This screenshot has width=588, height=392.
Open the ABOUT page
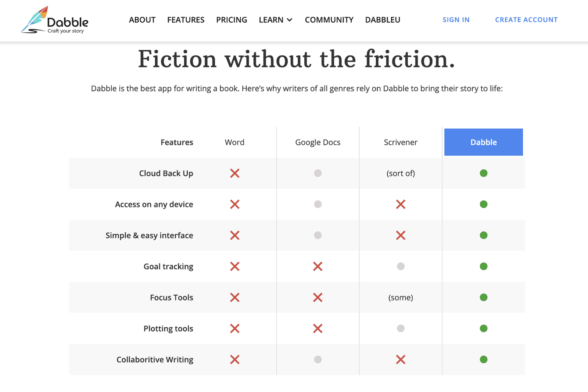(142, 20)
